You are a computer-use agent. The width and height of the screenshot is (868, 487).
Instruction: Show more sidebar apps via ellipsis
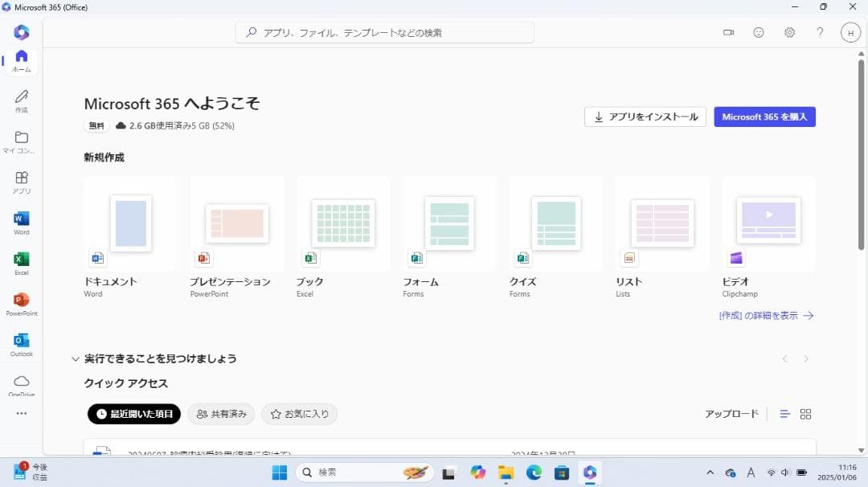click(22, 413)
